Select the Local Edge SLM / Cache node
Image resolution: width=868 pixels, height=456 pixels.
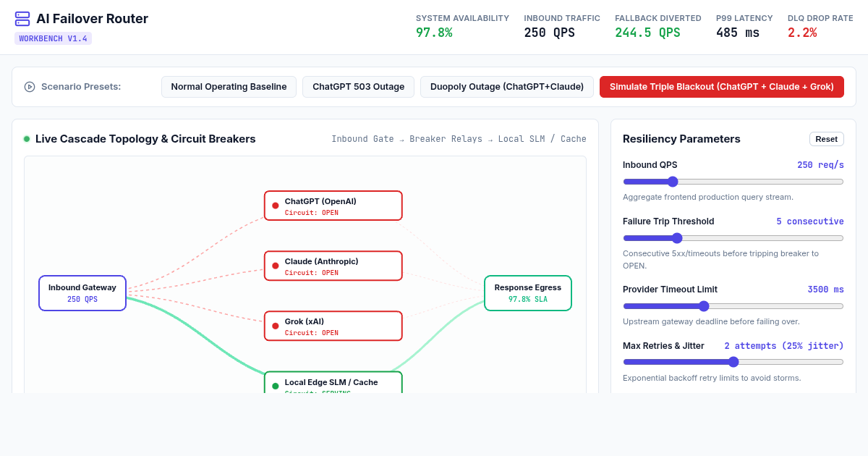coord(333,382)
